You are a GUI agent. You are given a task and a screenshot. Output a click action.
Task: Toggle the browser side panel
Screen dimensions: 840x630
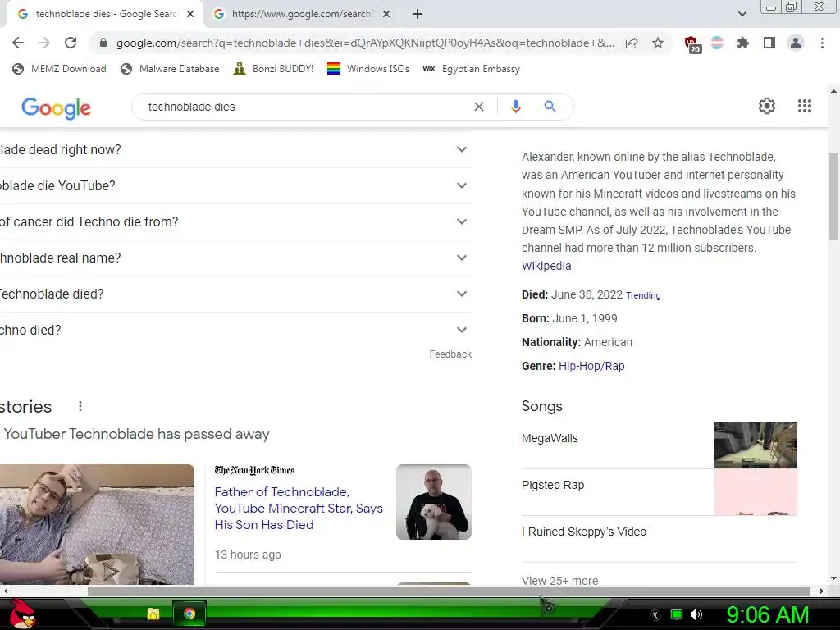coord(769,43)
